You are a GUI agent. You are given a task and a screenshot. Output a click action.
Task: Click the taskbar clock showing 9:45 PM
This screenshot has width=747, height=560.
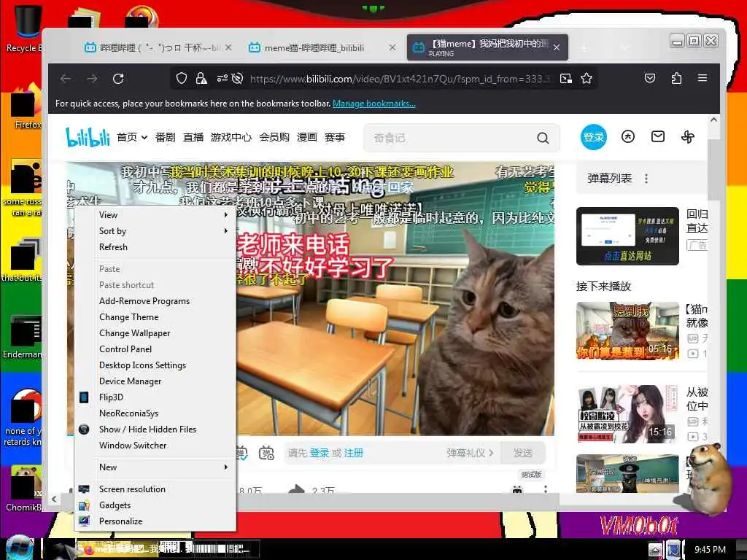710,550
